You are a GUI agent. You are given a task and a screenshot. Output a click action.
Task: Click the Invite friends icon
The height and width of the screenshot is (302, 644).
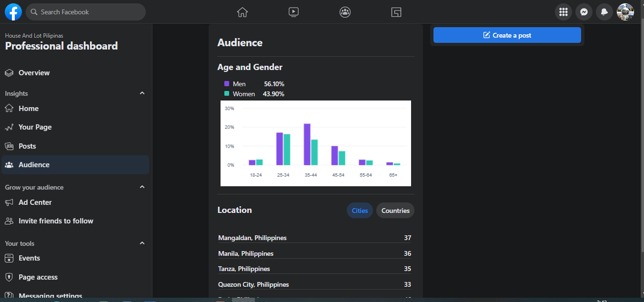click(x=9, y=221)
